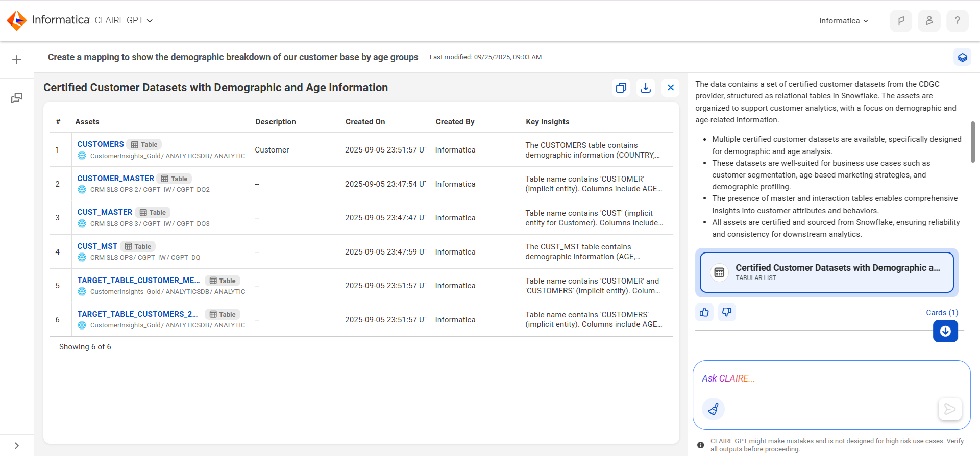Click the Snowflake icon under CUSTOMERS

click(x=82, y=156)
